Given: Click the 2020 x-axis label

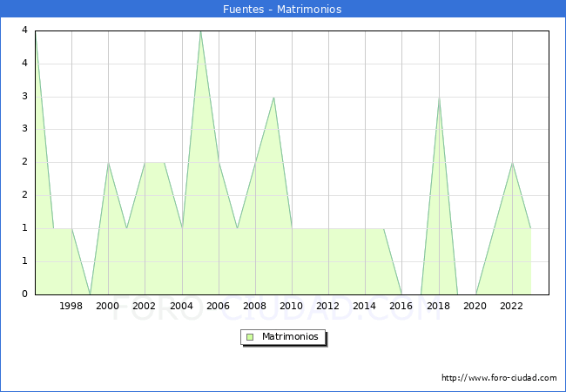Looking at the screenshot, I should click(475, 306).
